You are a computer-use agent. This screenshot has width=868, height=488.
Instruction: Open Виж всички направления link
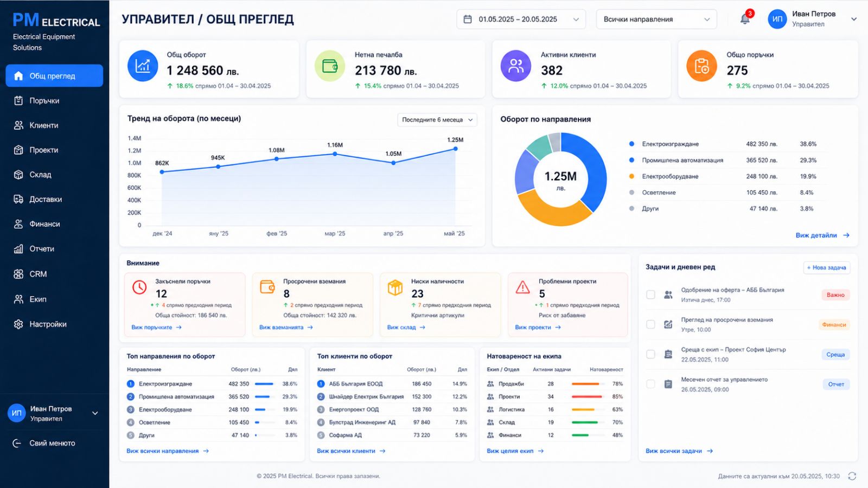168,451
